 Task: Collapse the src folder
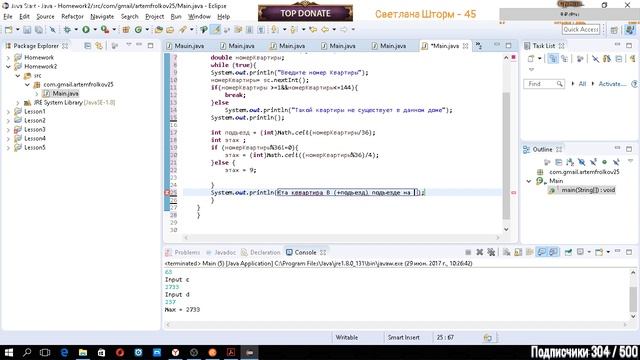point(18,76)
